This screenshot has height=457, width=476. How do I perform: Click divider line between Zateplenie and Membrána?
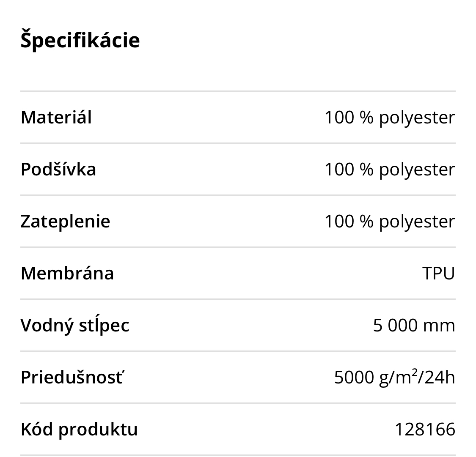(x=238, y=247)
